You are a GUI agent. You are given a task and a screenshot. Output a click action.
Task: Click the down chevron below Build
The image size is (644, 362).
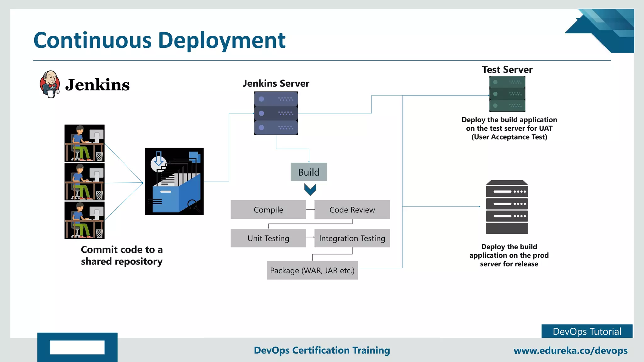310,189
